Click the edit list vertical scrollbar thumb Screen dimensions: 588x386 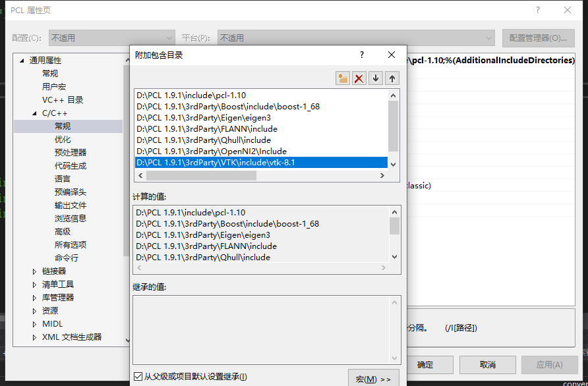(393, 126)
